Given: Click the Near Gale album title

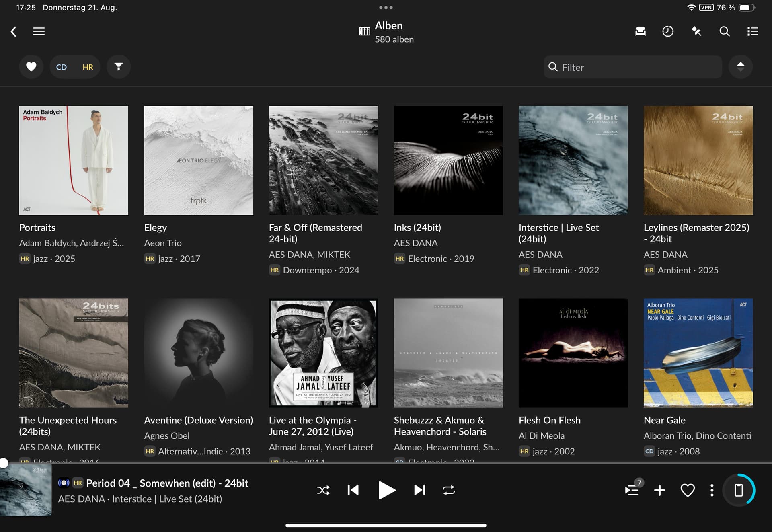Looking at the screenshot, I should click(665, 420).
